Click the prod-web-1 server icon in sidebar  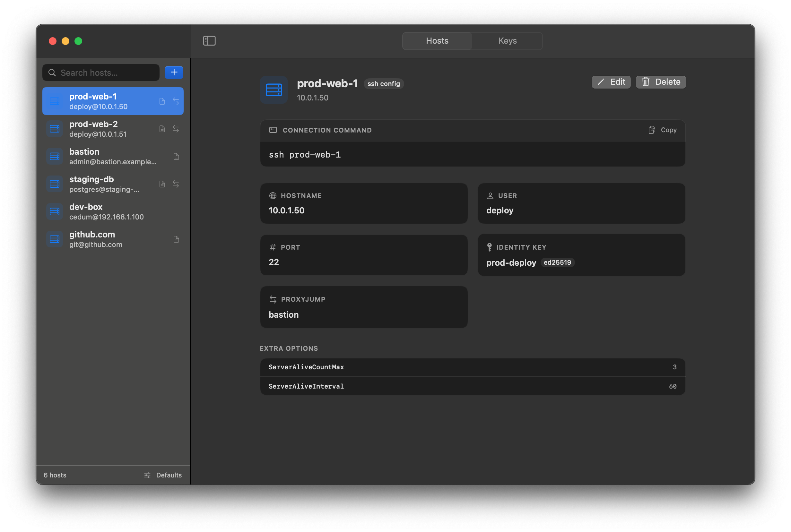(55, 101)
